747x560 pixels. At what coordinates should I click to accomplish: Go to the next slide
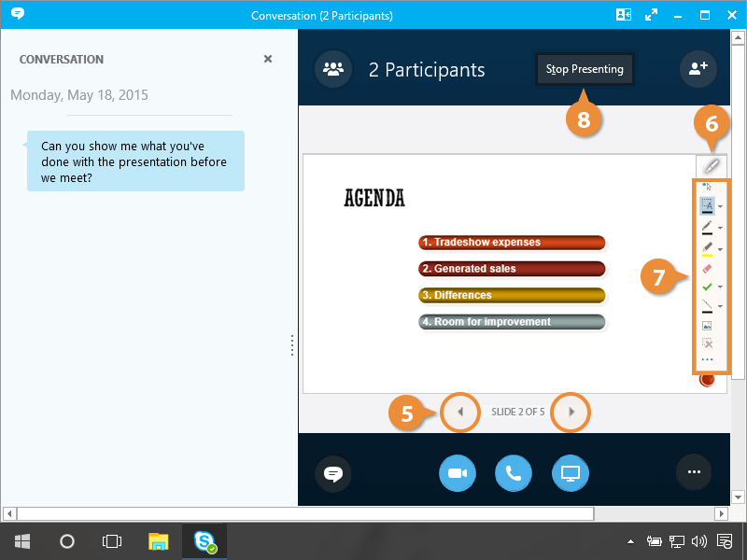coord(571,412)
